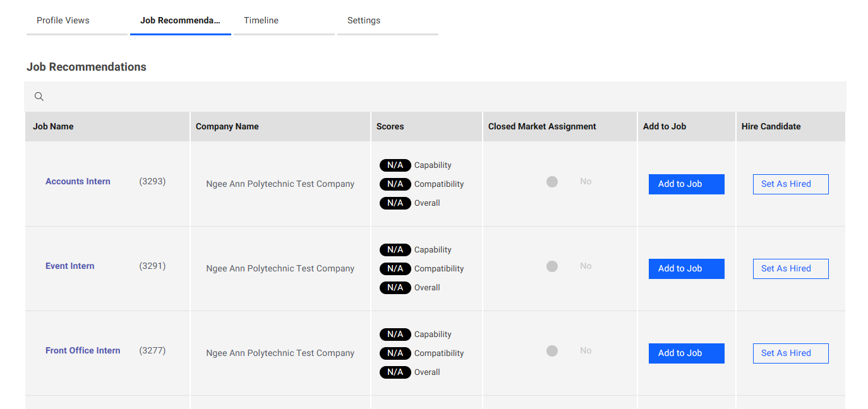This screenshot has height=409, width=868.
Task: Add candidate to Event Intern job
Action: click(686, 269)
